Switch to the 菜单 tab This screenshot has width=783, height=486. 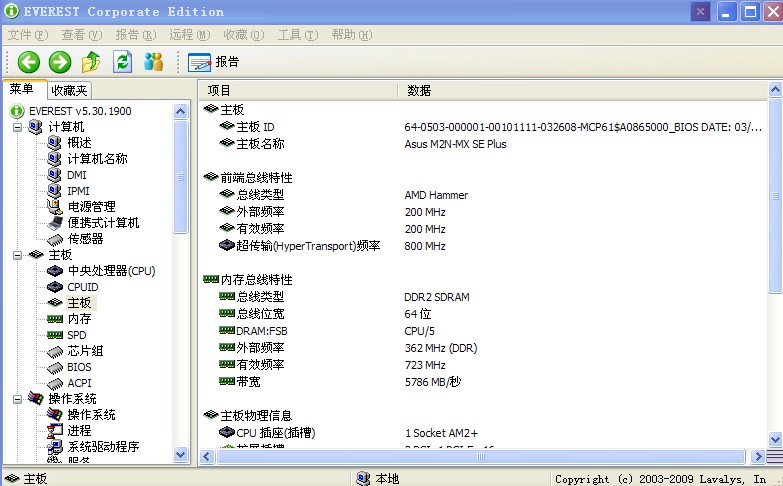[24, 89]
